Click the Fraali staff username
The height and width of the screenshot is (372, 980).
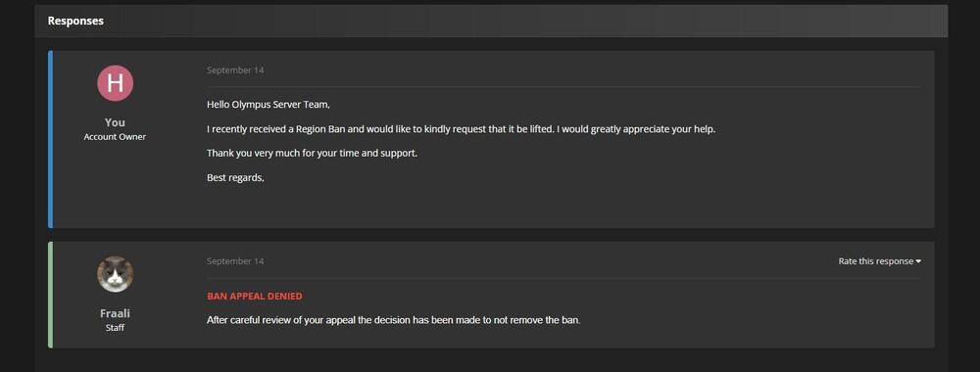[115, 313]
